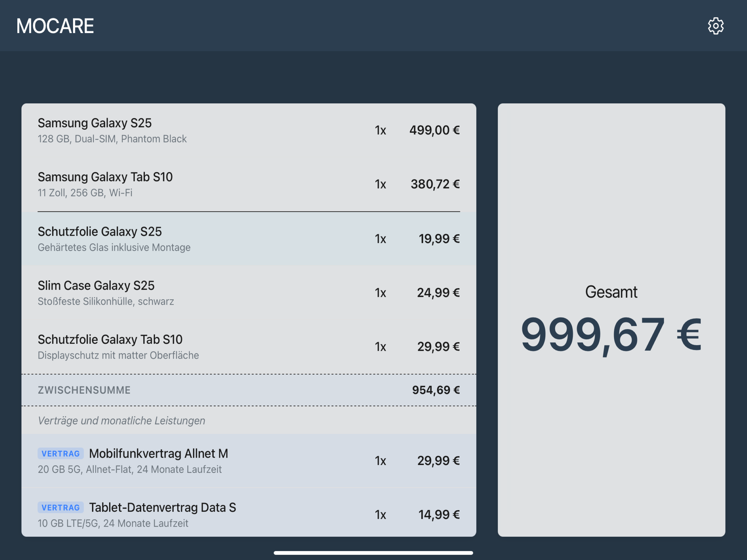Viewport: 747px width, 560px height.
Task: Click '11 Zoll, 256 GB, Wi-Fi' description
Action: click(x=85, y=193)
